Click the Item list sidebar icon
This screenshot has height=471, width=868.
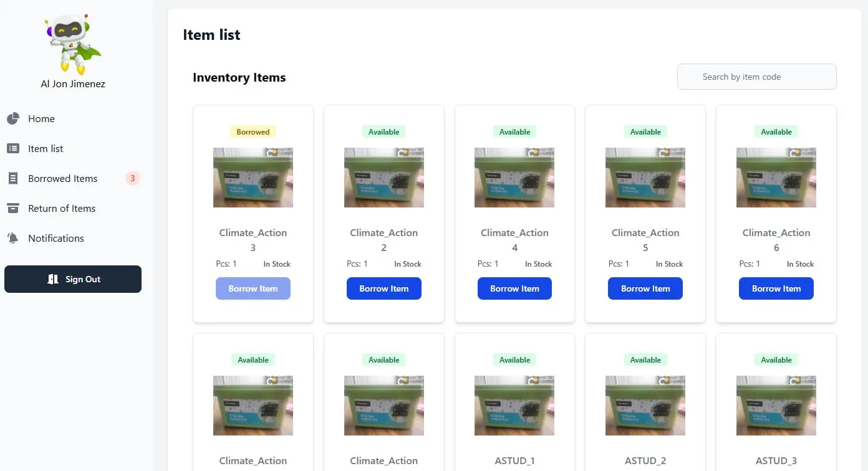(x=13, y=148)
